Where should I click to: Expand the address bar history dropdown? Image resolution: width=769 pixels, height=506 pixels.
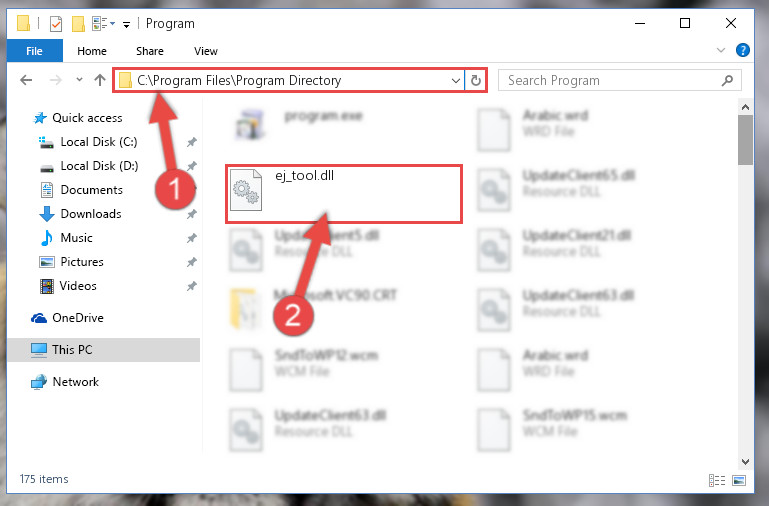[x=456, y=80]
